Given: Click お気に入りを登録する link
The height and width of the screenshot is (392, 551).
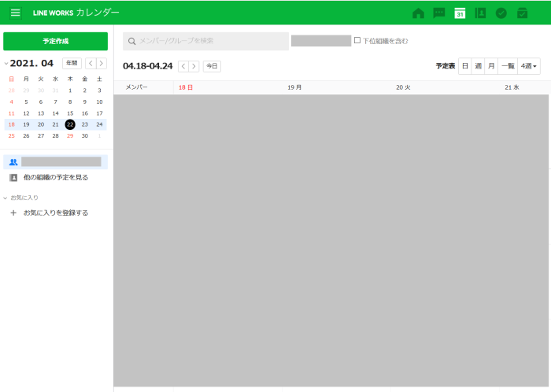Looking at the screenshot, I should (56, 213).
